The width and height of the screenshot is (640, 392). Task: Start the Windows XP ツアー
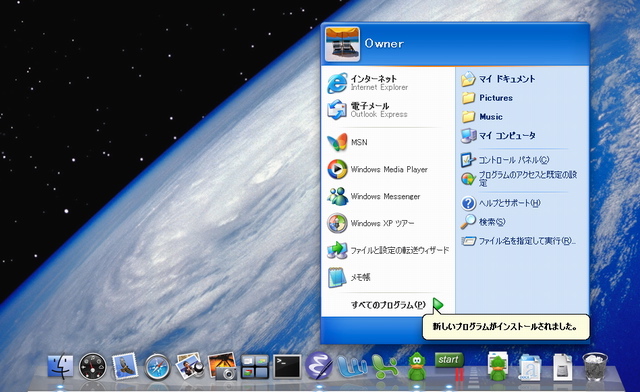pyautogui.click(x=388, y=223)
